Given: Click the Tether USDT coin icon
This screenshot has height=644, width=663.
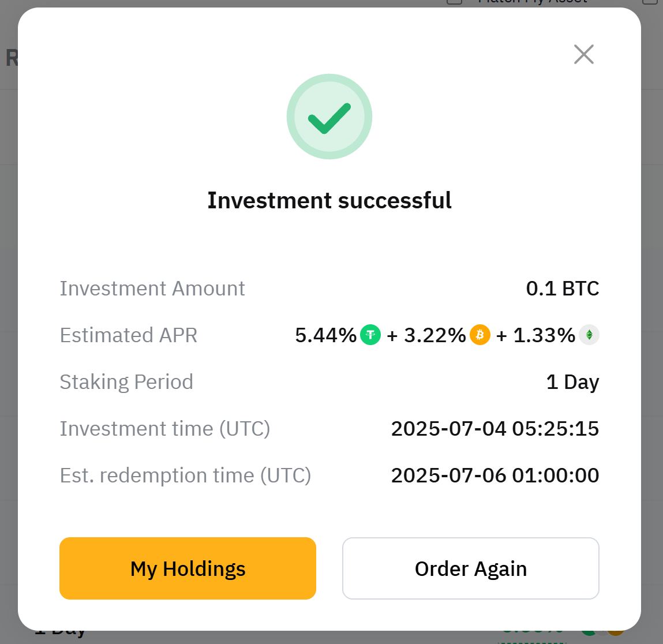Looking at the screenshot, I should 370,335.
